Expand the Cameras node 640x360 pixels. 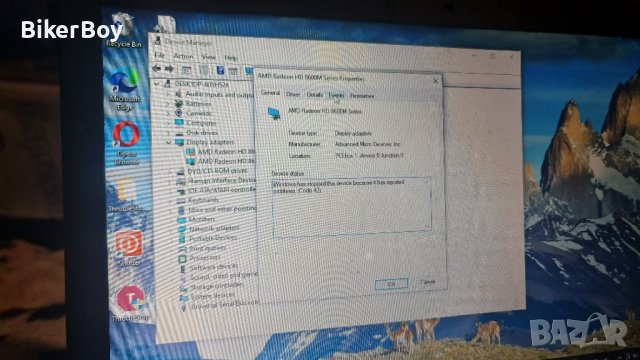tap(168, 113)
